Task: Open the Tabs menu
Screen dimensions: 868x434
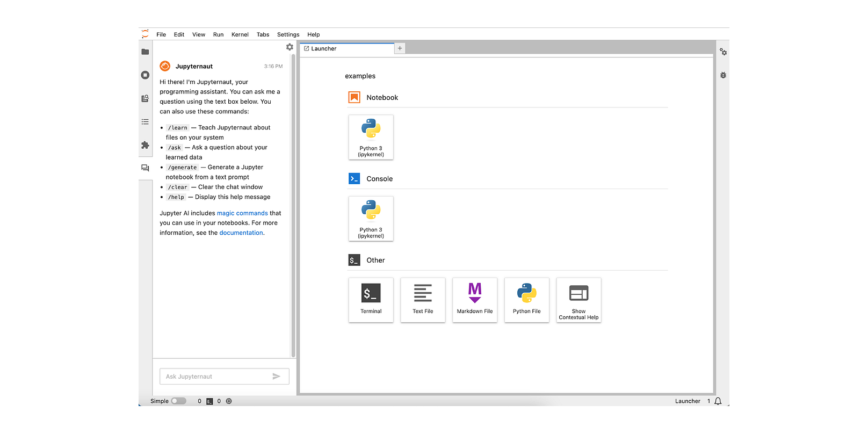Action: coord(263,34)
